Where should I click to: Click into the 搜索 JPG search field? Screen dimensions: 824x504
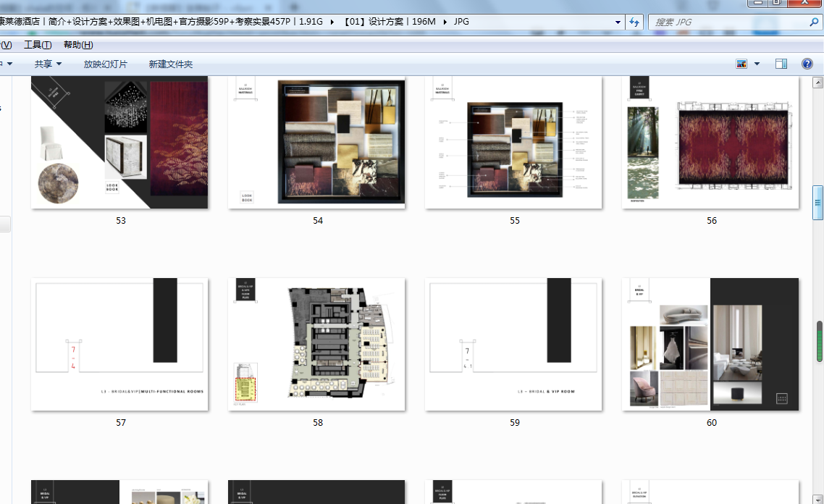click(728, 22)
